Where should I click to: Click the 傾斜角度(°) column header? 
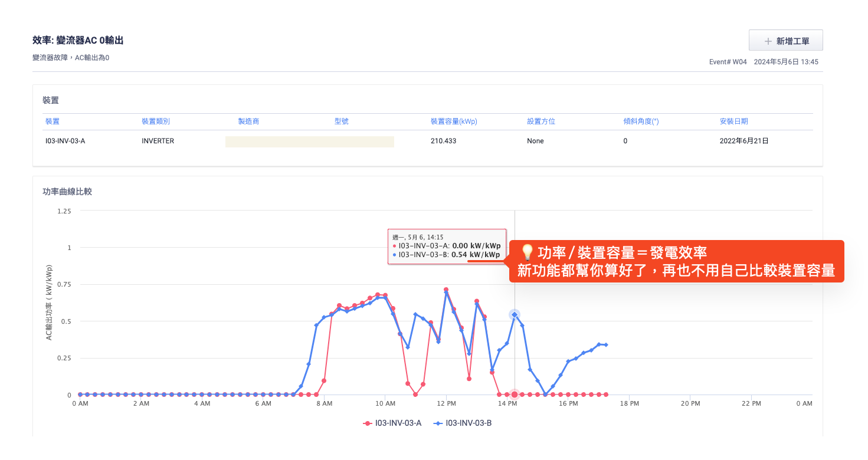coord(641,121)
